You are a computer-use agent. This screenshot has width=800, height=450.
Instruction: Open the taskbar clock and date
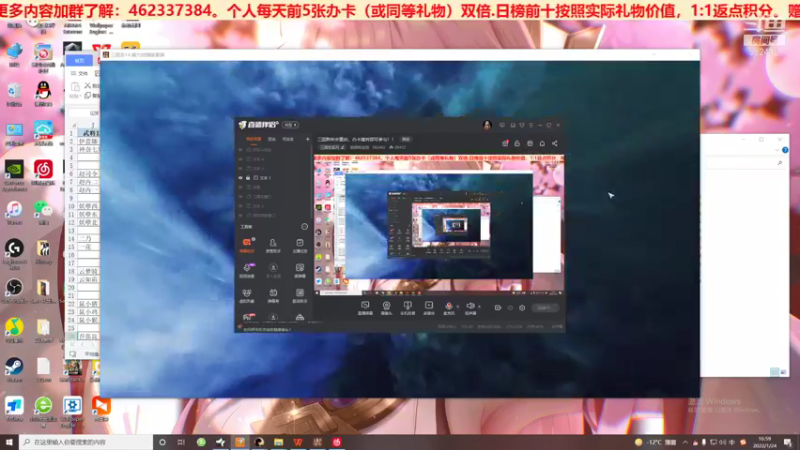click(765, 442)
